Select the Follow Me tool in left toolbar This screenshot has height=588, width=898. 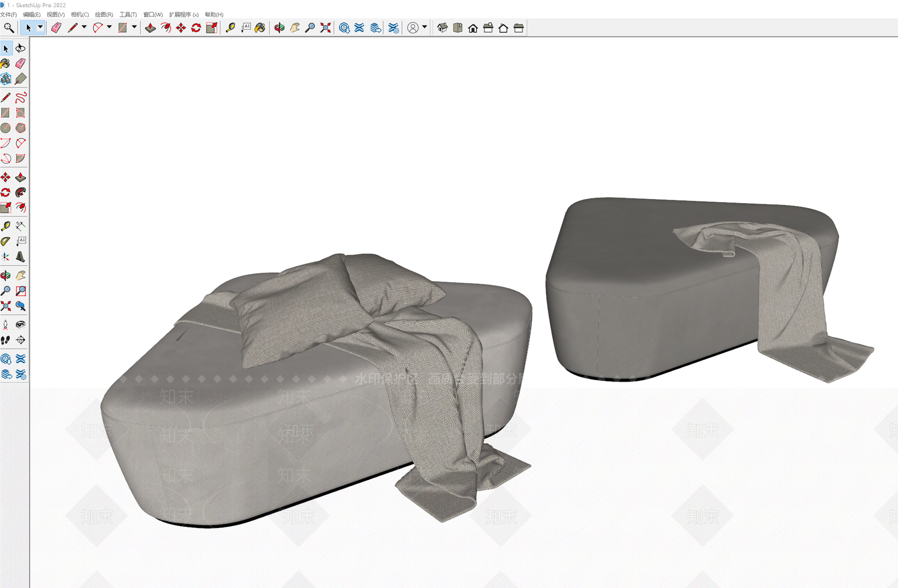[21, 192]
